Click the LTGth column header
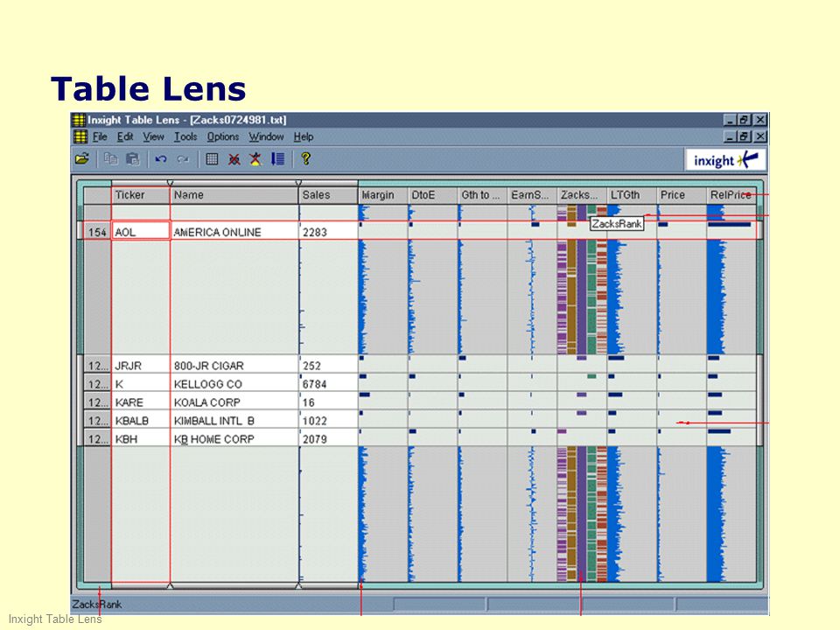 (x=632, y=195)
